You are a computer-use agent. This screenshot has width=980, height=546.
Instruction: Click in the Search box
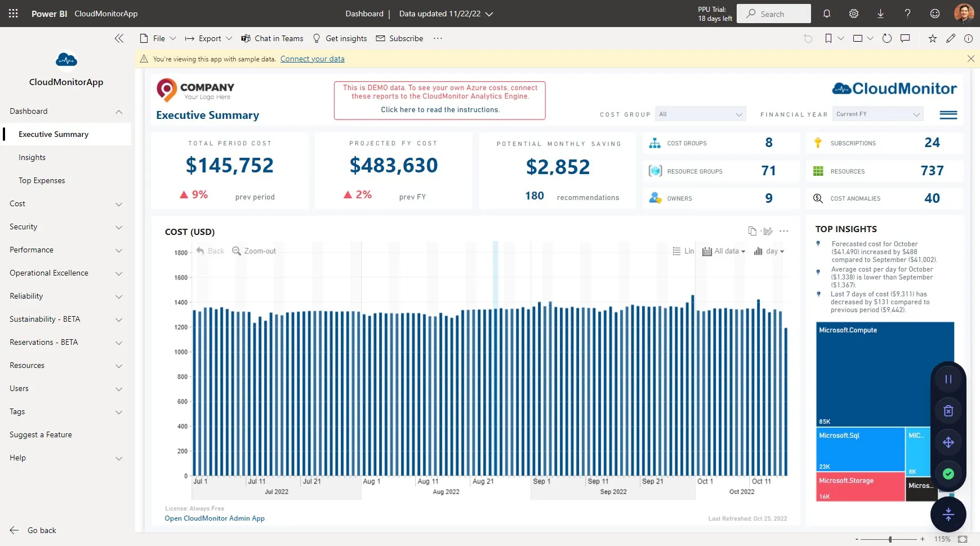tap(774, 14)
